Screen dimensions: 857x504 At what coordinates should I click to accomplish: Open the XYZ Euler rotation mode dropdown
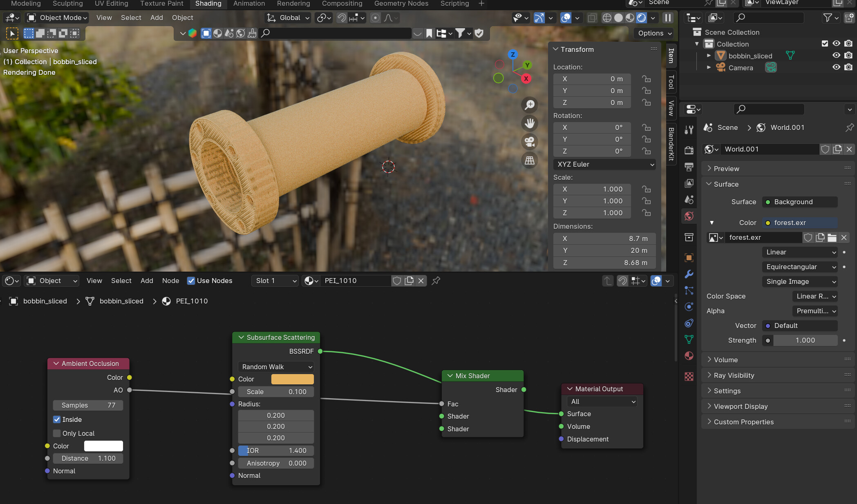point(604,164)
